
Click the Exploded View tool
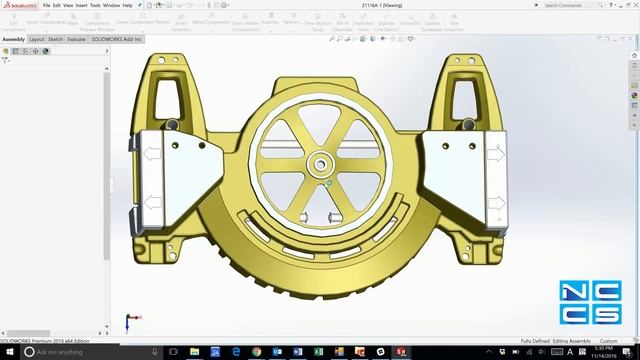click(x=363, y=23)
